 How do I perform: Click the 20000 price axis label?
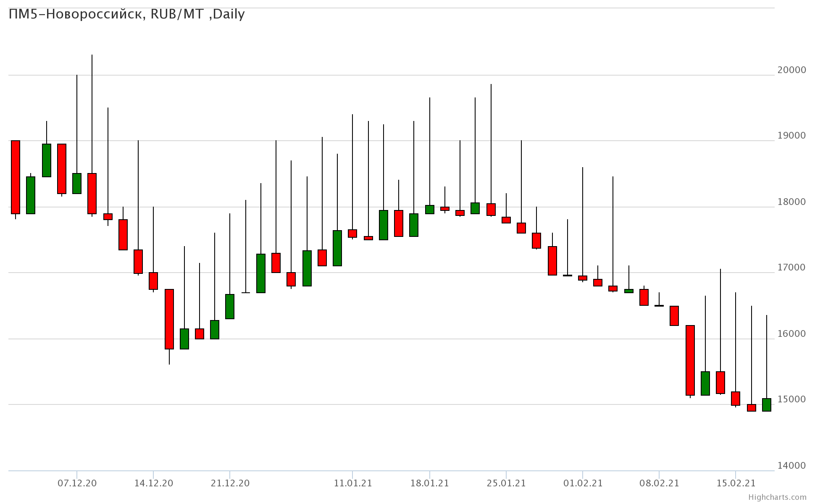[x=791, y=70]
